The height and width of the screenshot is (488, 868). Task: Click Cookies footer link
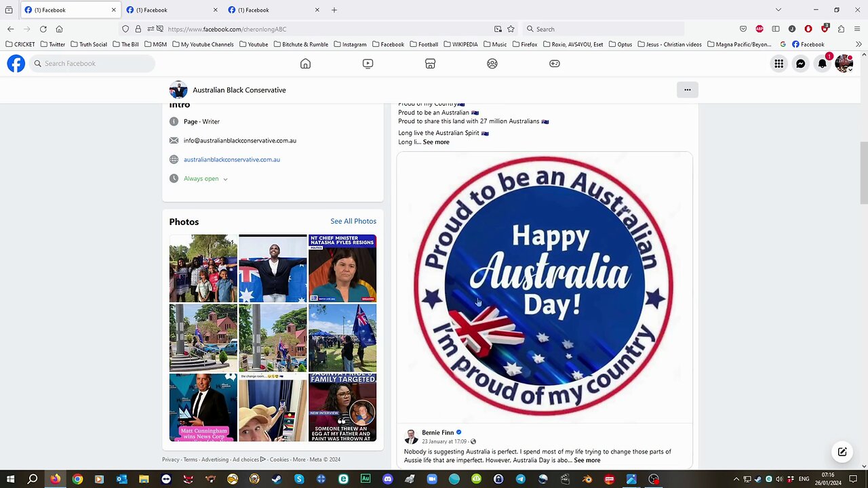click(x=279, y=460)
